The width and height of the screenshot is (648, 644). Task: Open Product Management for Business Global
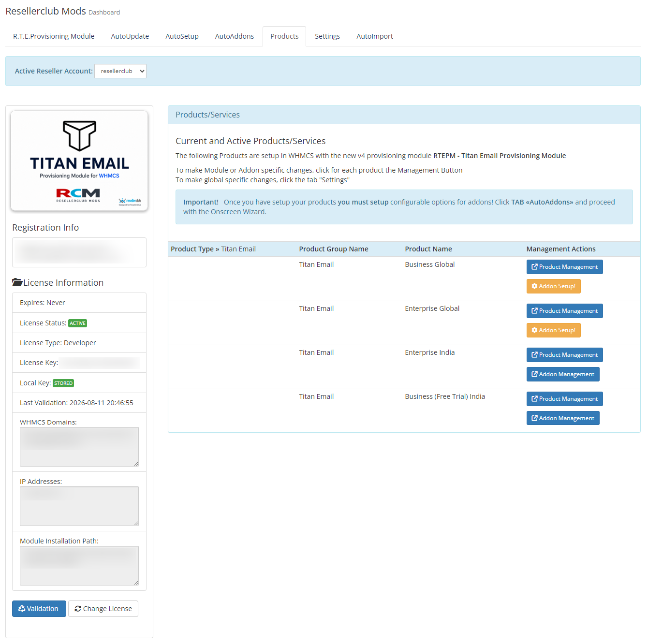tap(564, 267)
